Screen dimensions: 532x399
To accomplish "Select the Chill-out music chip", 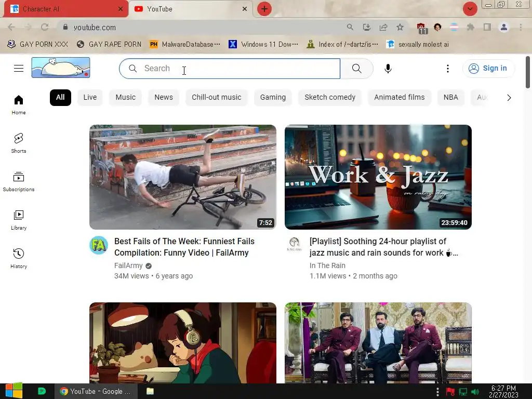I will coord(217,97).
